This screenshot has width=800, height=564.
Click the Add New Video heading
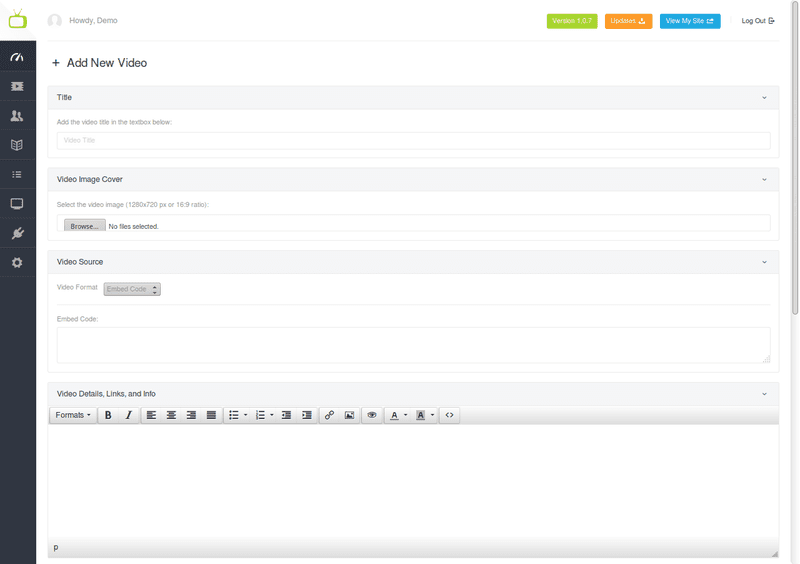[107, 63]
